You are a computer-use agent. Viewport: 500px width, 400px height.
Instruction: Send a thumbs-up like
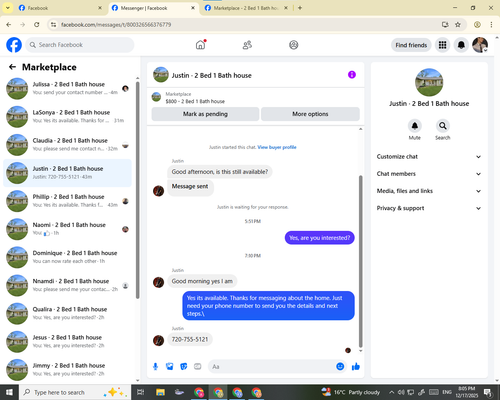pos(356,367)
